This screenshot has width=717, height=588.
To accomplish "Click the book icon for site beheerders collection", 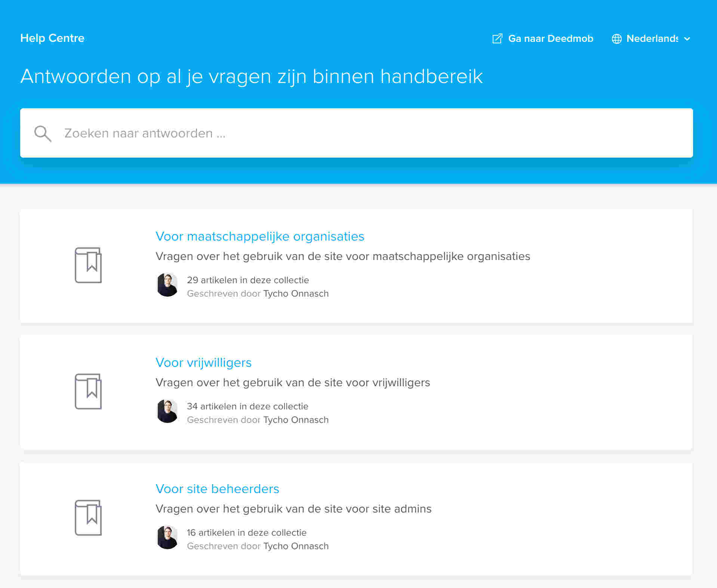I will tap(88, 518).
